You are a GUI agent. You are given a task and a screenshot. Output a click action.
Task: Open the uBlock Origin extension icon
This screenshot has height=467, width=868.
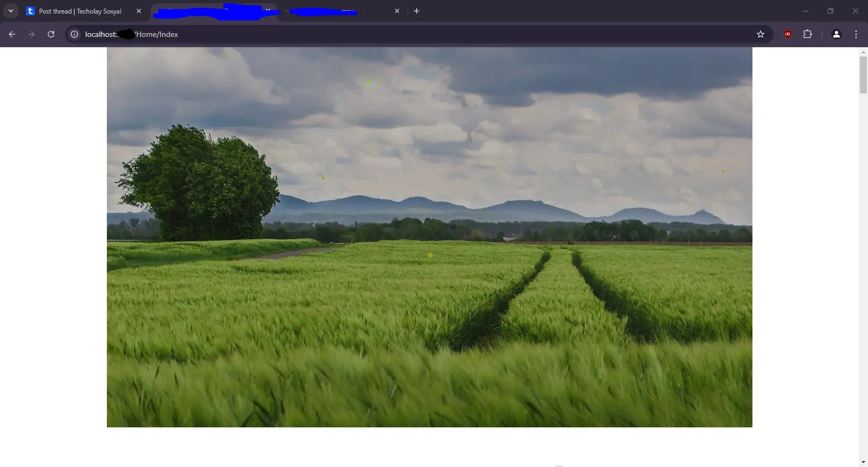(788, 34)
